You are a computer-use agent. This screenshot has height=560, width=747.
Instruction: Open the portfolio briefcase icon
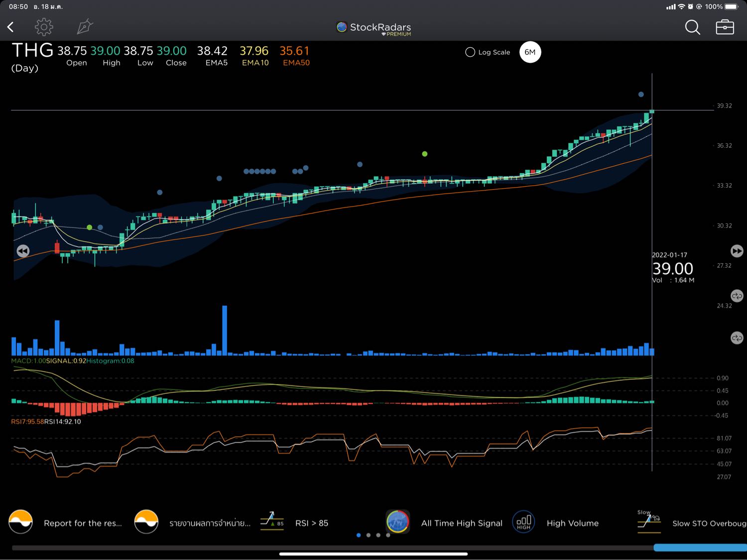point(725,27)
